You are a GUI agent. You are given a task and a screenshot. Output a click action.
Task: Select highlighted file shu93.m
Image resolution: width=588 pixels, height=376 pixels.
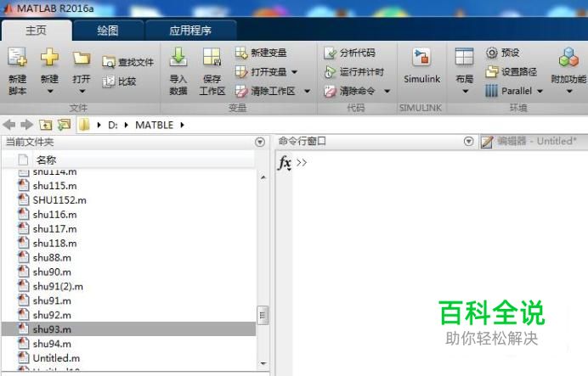tap(129, 329)
